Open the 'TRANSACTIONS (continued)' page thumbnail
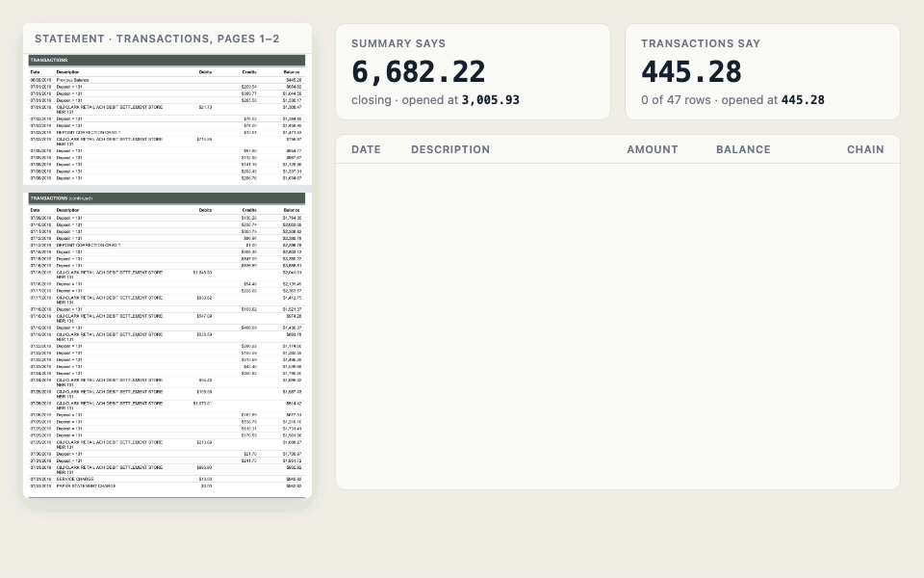Viewport: 924px width, 578px height. (167, 345)
